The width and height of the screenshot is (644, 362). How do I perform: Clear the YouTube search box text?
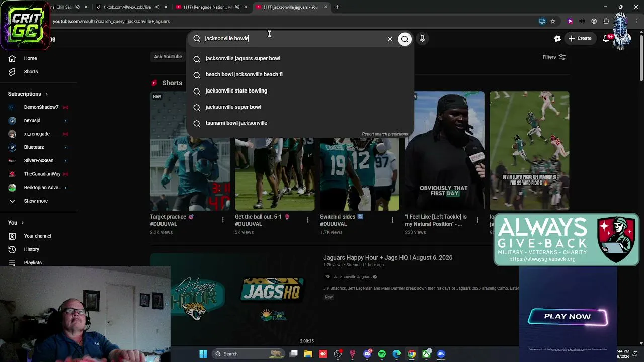pos(390,39)
